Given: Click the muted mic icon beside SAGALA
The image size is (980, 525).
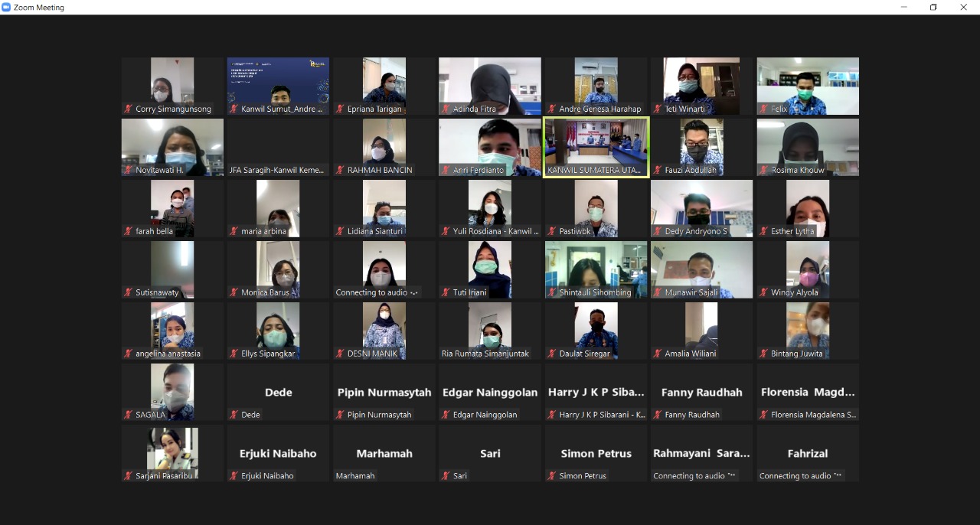Looking at the screenshot, I should pyautogui.click(x=129, y=415).
